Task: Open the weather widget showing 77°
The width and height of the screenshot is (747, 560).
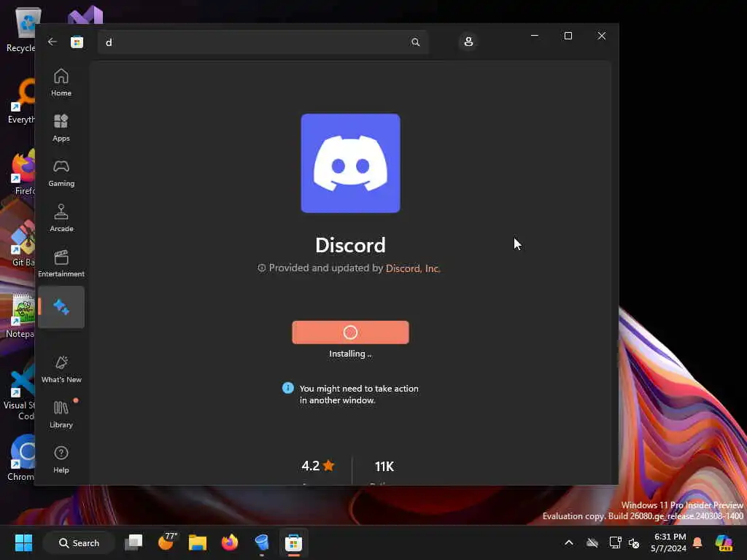Action: 167,542
